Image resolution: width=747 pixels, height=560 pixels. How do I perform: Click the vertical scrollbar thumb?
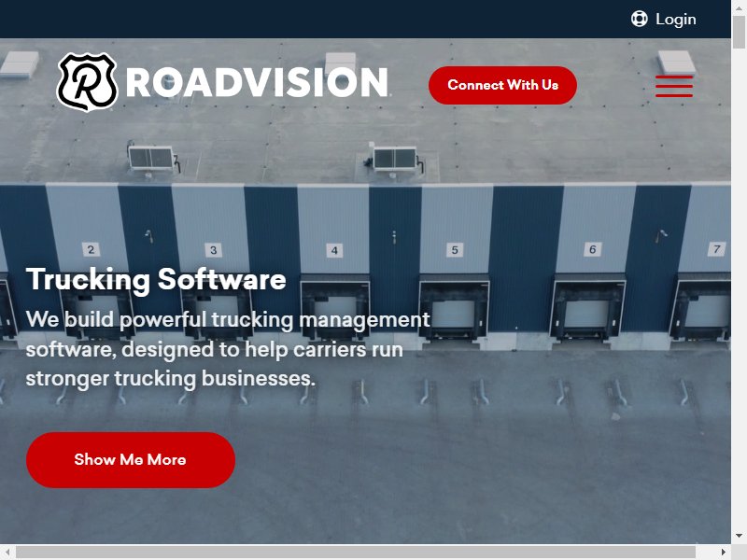click(x=739, y=32)
